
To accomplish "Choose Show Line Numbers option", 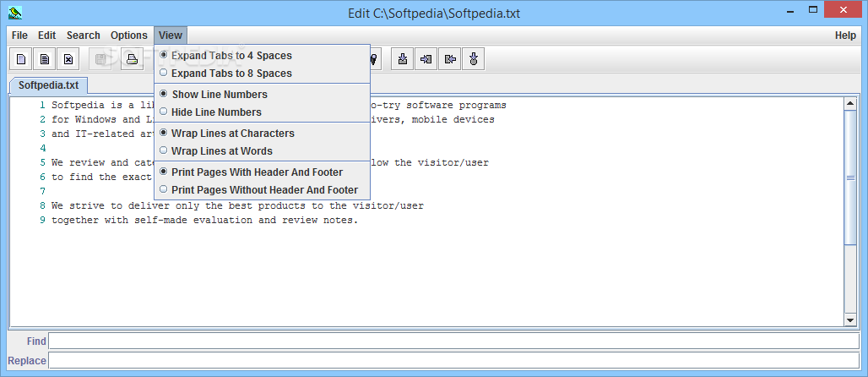I will pyautogui.click(x=262, y=95).
